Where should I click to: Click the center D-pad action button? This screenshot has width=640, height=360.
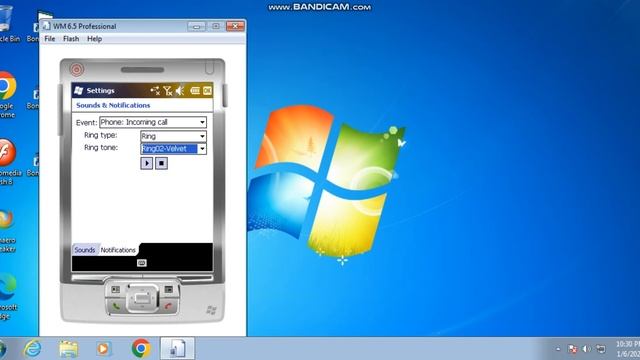(142, 298)
